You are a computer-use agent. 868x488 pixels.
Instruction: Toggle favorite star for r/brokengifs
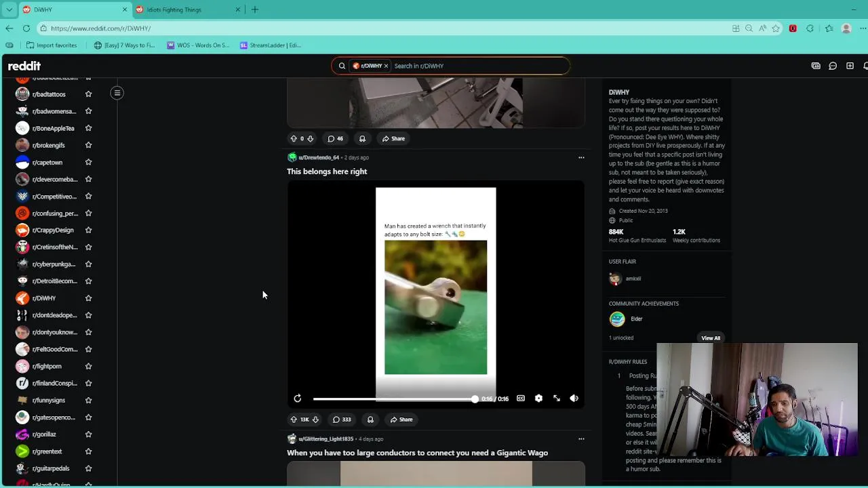pos(88,145)
